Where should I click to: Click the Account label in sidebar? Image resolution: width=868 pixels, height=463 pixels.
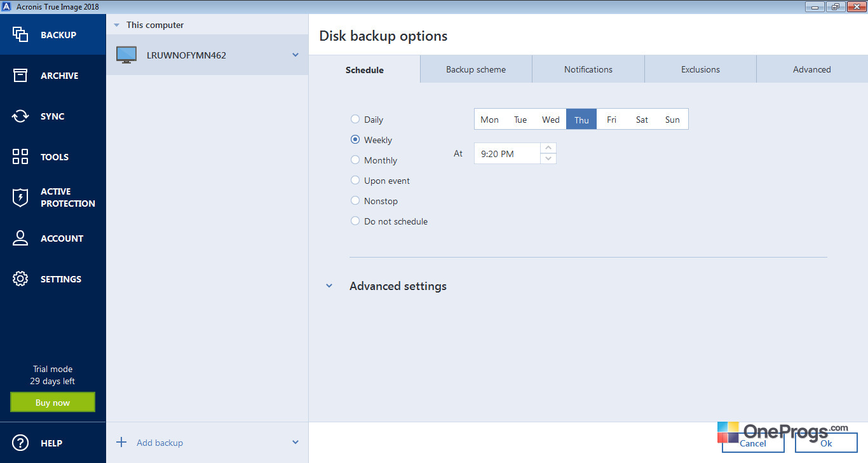click(x=62, y=238)
